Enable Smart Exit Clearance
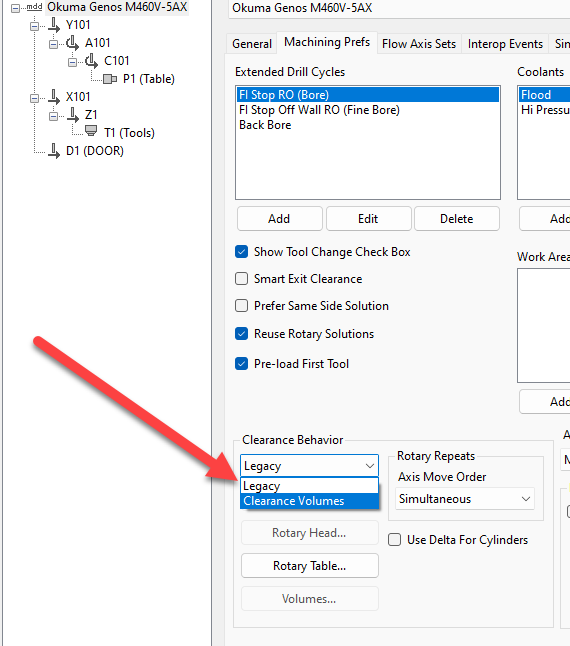Viewport: 570px width, 646px height. pos(242,279)
